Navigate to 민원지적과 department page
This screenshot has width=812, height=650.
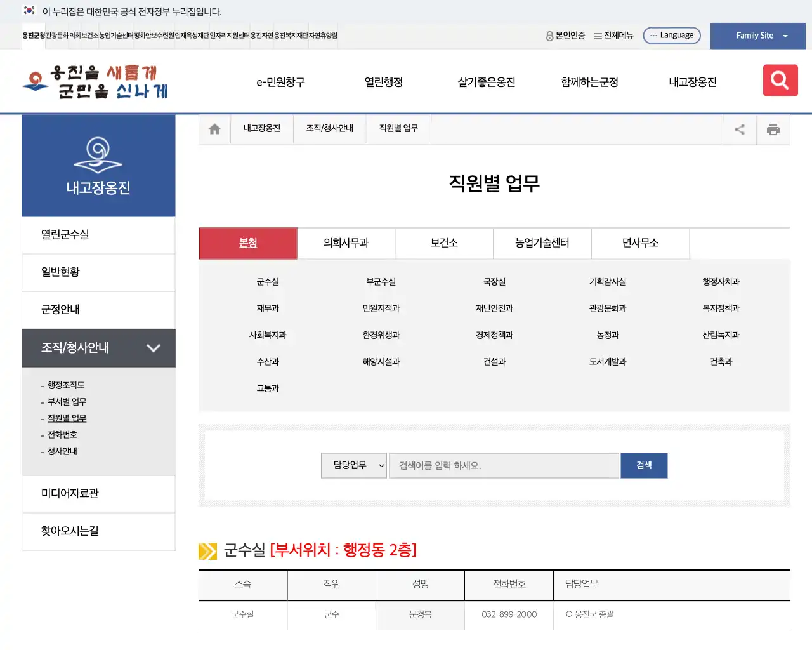[380, 308]
